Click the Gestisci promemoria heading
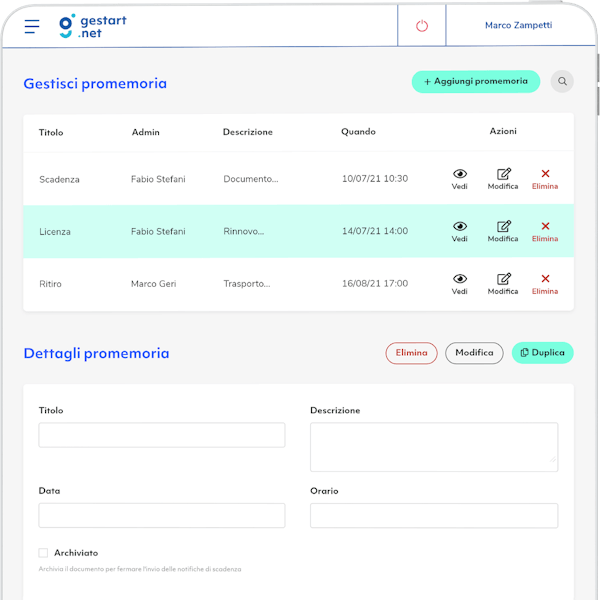 (x=95, y=84)
